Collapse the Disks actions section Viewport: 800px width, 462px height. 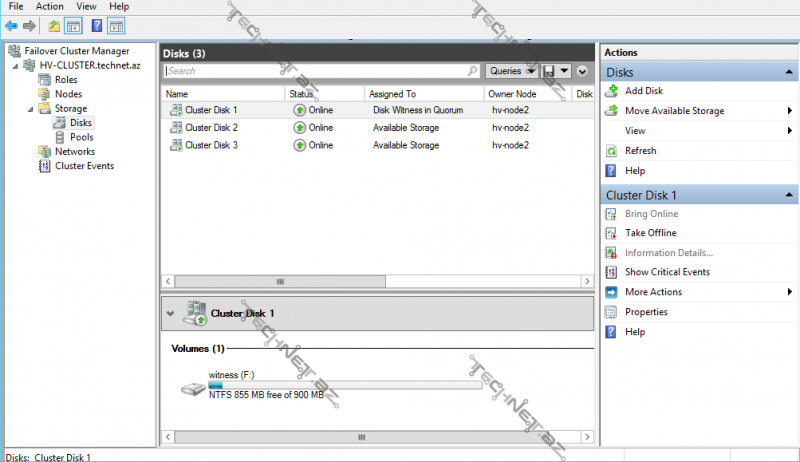[x=789, y=72]
